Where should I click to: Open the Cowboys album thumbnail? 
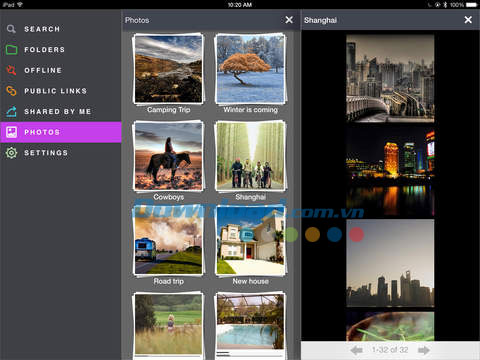coord(168,156)
